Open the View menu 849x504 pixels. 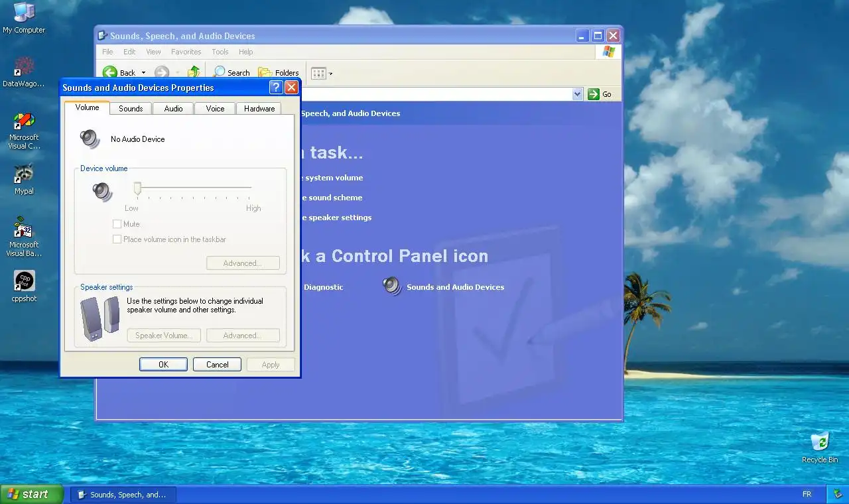[153, 52]
